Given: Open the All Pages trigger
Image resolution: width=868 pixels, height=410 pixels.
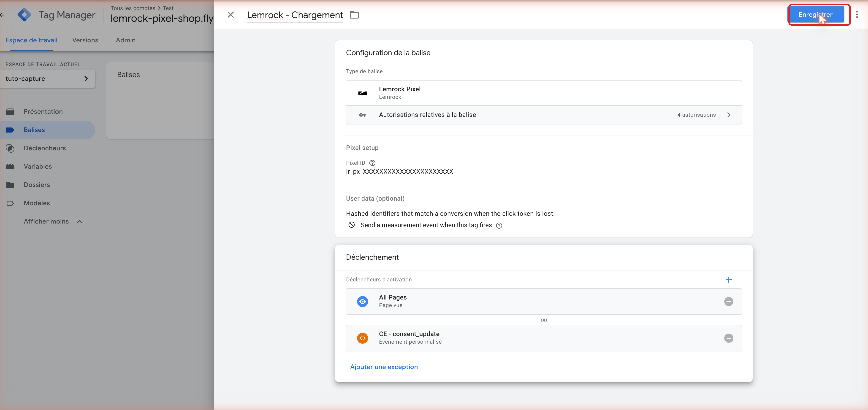Looking at the screenshot, I should pos(543,302).
